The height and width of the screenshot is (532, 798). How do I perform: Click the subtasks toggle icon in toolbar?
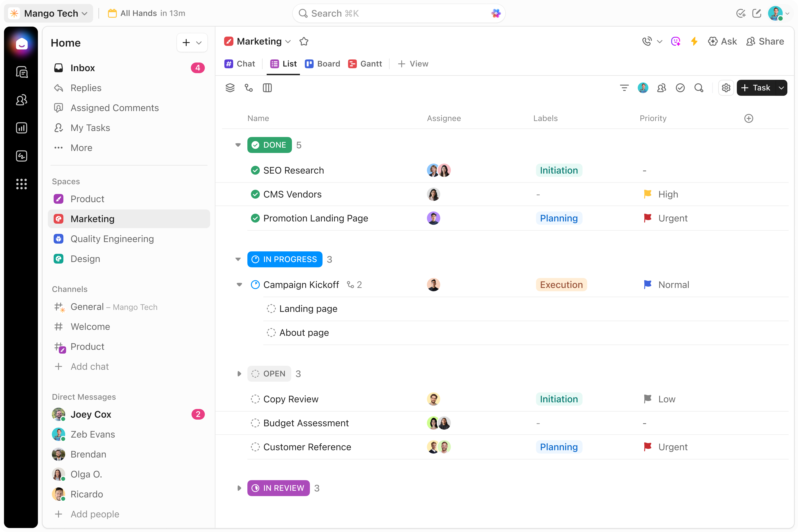[249, 88]
